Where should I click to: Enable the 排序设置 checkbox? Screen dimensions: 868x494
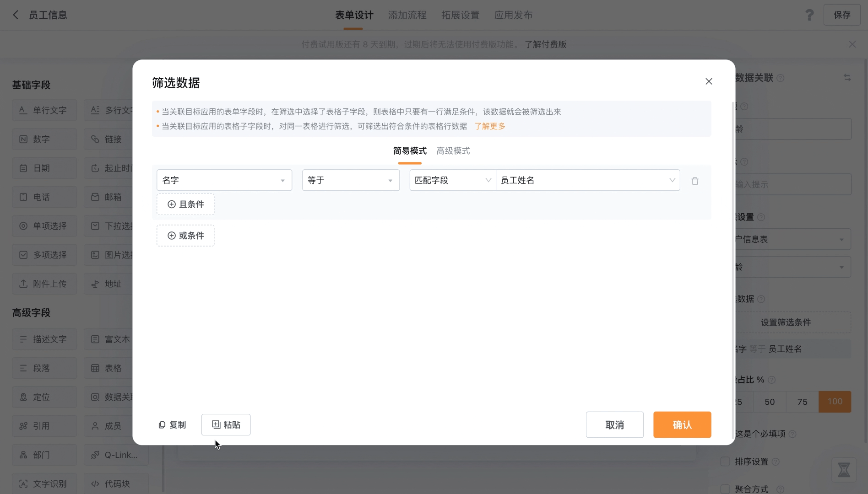coord(725,462)
